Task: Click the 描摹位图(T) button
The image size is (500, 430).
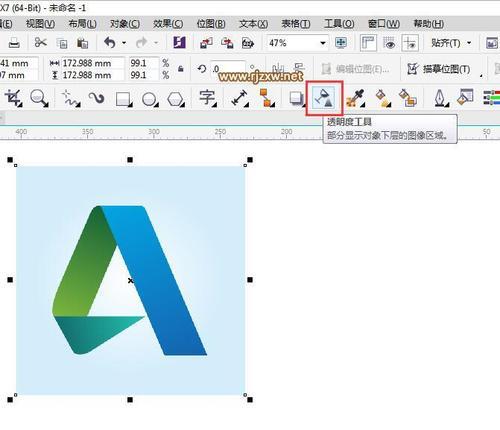Action: (x=439, y=69)
